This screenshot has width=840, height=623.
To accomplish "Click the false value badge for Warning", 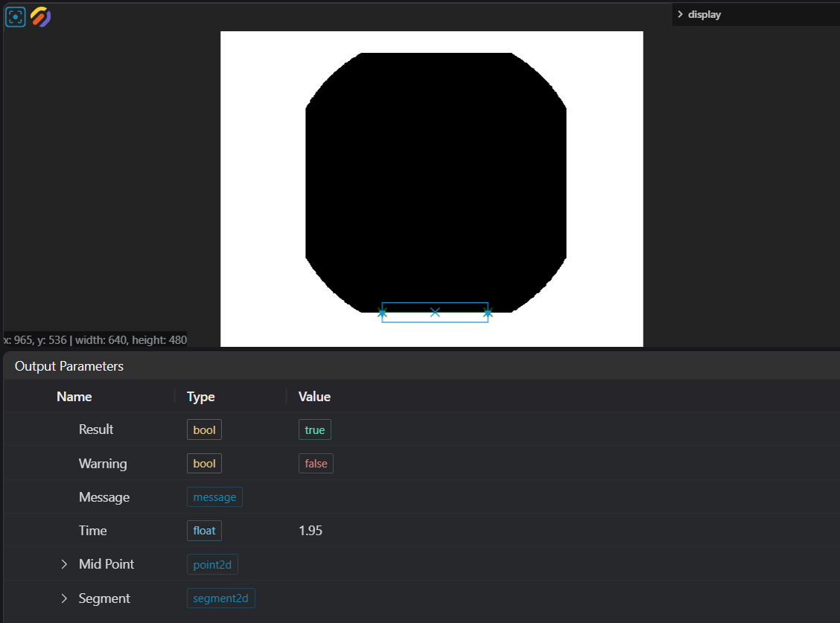I will (x=316, y=464).
